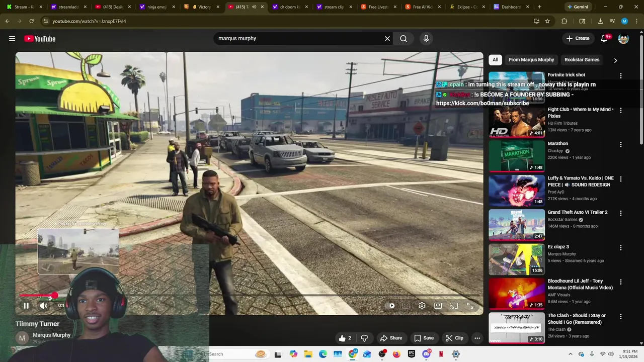Dislike this video
The image size is (644, 362).
click(x=365, y=338)
